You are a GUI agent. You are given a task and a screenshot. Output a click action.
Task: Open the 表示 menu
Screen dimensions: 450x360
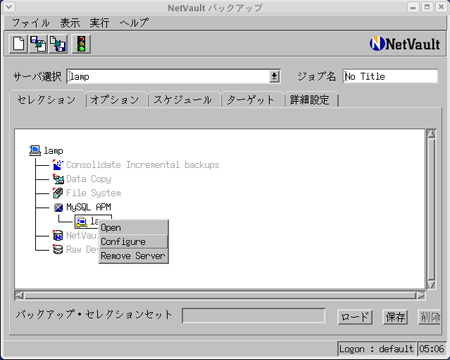tap(70, 23)
